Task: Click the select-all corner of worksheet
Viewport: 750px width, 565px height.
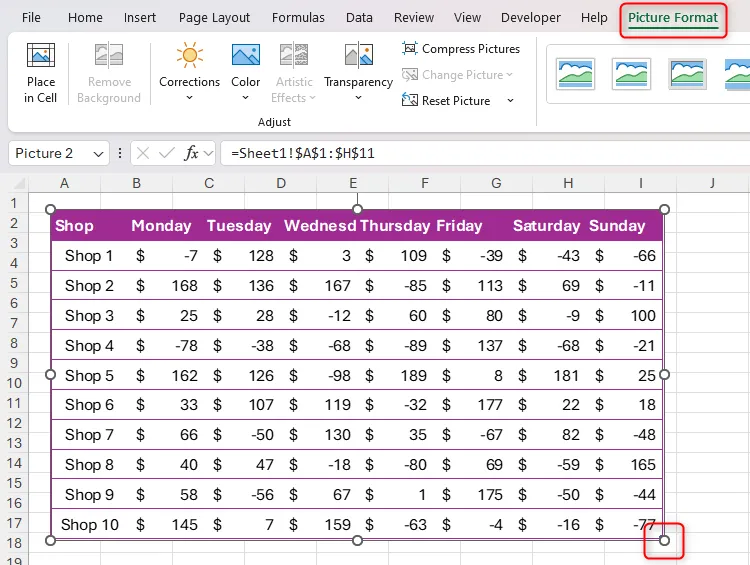Action: coord(14,183)
